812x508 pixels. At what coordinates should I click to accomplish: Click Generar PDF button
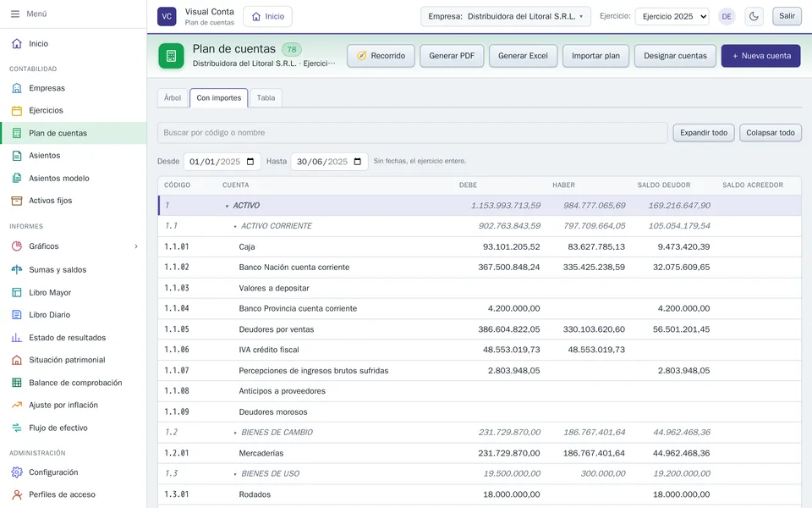pos(452,56)
